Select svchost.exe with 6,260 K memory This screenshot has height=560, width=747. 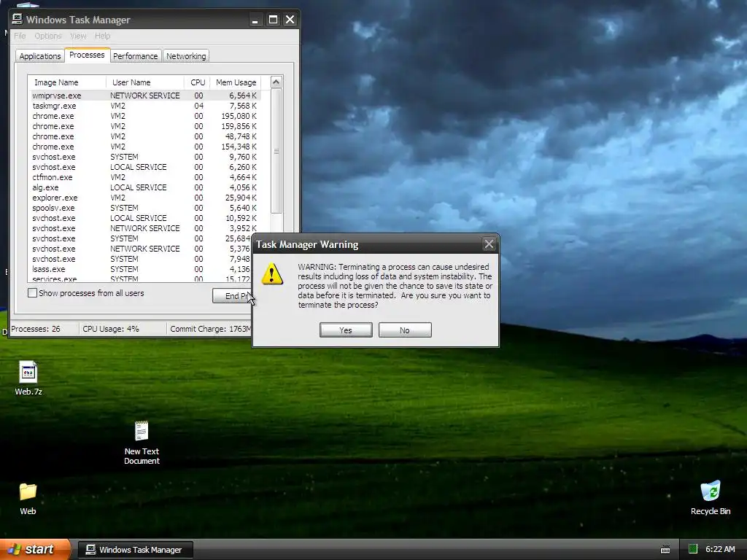point(144,167)
